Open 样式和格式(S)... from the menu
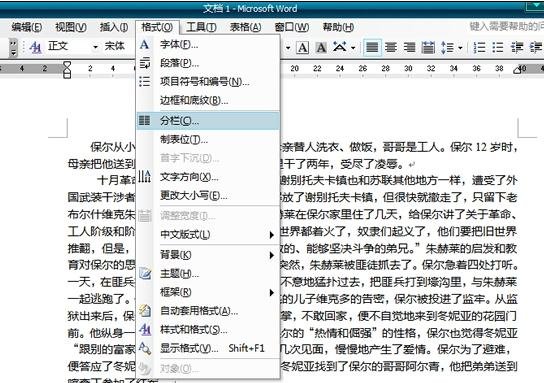 [208, 329]
